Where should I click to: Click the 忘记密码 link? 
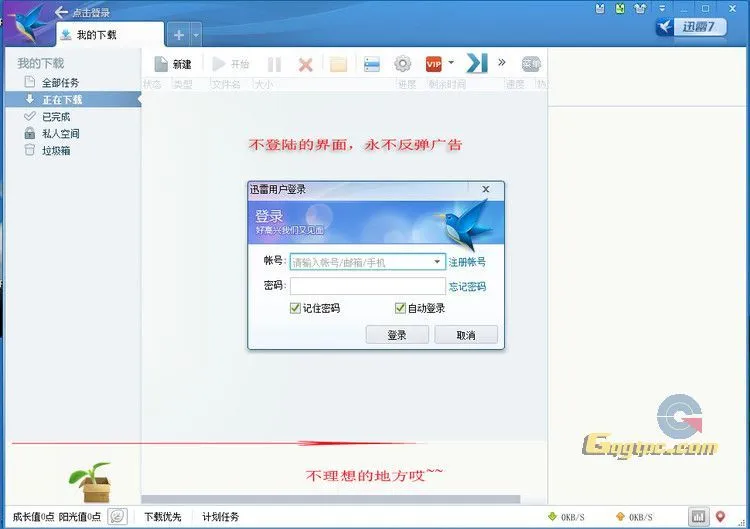pos(467,287)
